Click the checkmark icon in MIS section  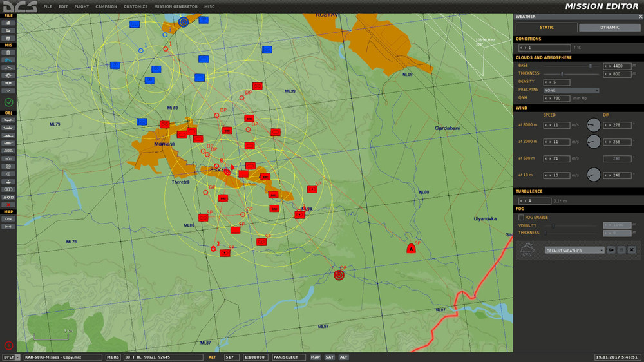[x=8, y=91]
